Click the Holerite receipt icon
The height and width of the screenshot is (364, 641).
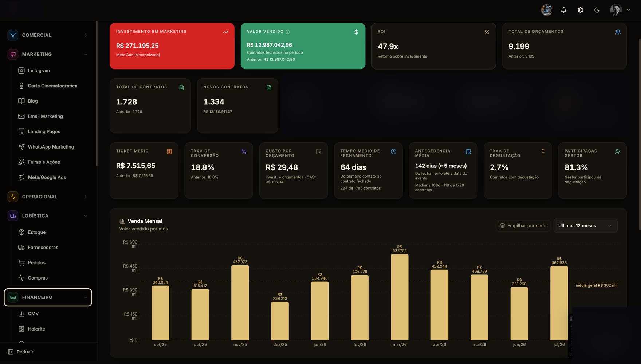pos(21,329)
